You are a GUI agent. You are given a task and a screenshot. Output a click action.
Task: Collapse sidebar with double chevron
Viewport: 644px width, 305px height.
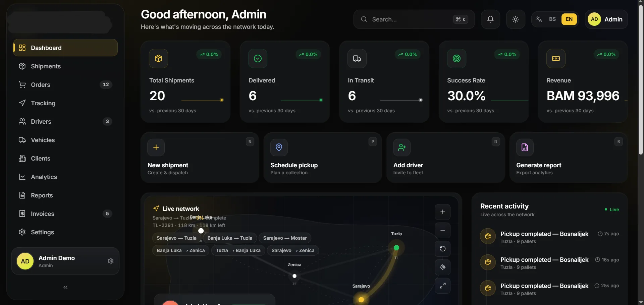coord(65,287)
